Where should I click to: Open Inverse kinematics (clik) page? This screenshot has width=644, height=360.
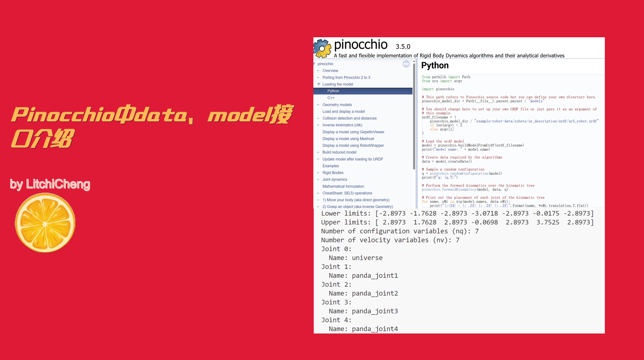(342, 125)
